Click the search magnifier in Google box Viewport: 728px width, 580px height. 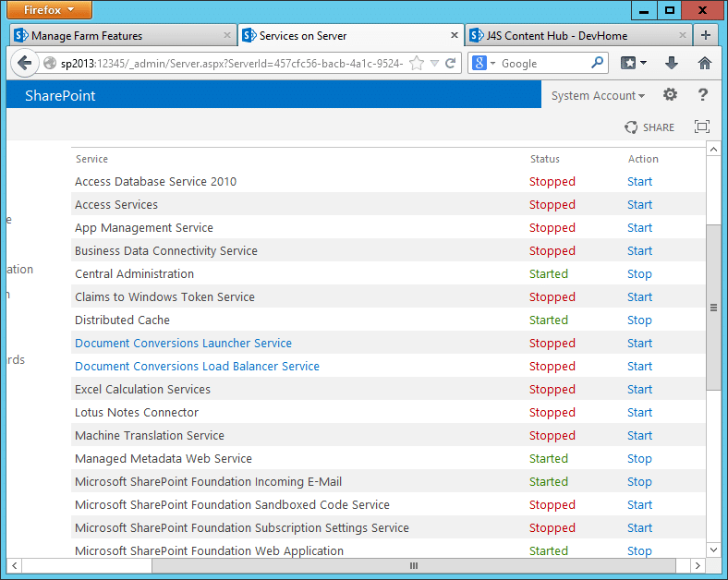tap(597, 63)
